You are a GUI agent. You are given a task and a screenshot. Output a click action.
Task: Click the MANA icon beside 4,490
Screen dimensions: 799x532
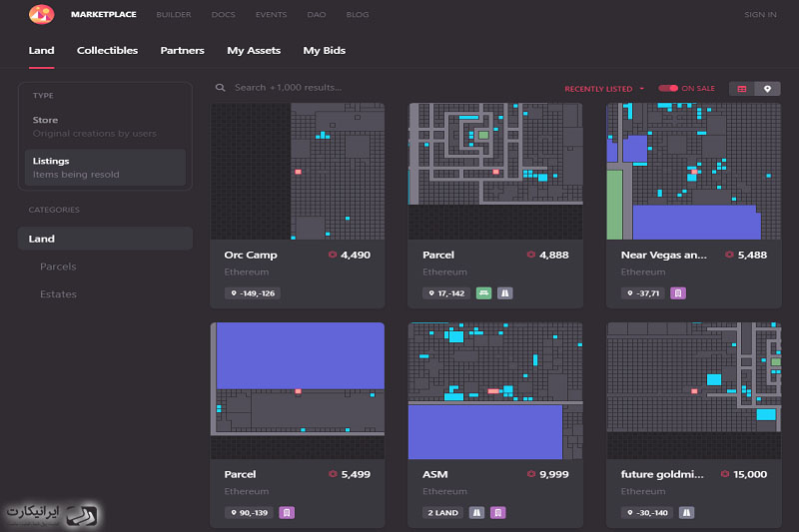(x=333, y=255)
